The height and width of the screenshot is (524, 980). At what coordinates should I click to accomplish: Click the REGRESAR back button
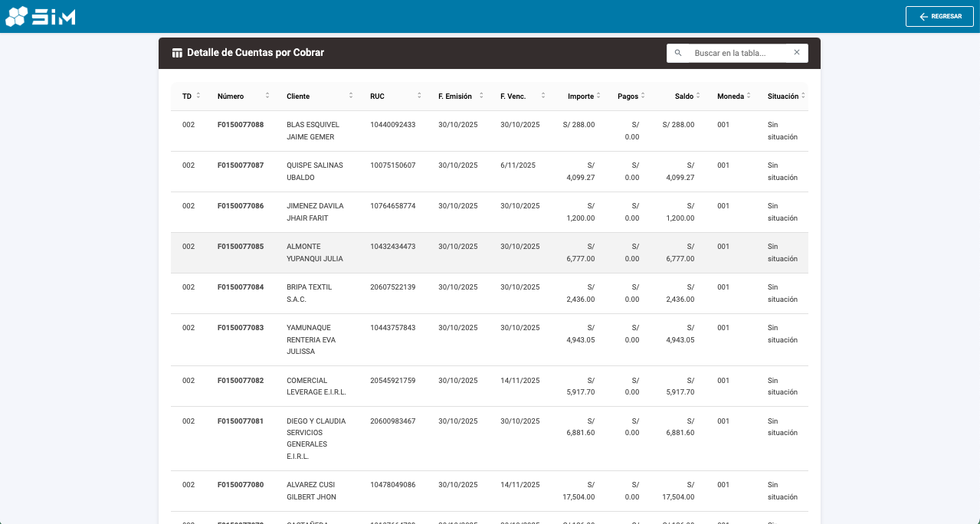click(939, 16)
